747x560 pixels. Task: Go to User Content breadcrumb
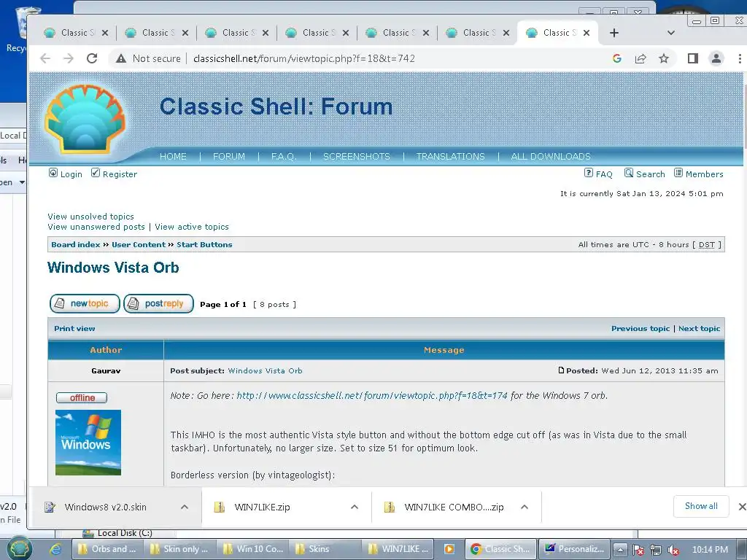[139, 244]
